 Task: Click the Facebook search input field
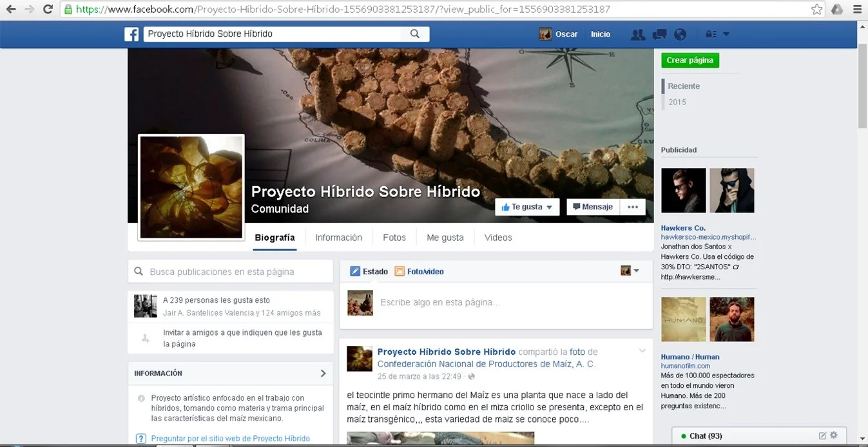(x=272, y=34)
